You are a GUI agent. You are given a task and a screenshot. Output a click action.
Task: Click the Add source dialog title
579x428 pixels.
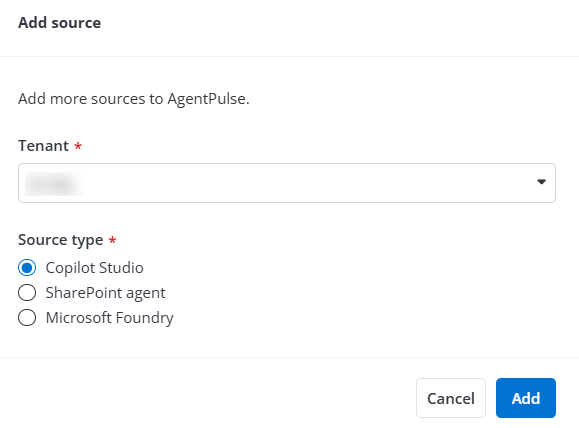tap(59, 23)
